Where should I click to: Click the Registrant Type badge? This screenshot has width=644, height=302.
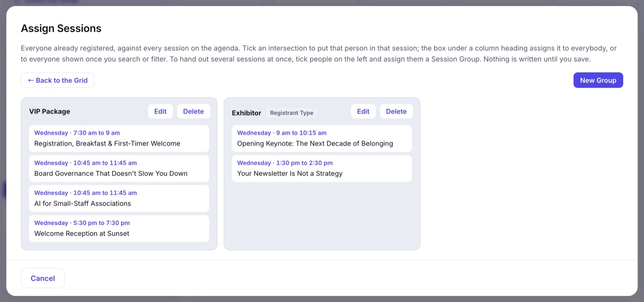click(292, 113)
